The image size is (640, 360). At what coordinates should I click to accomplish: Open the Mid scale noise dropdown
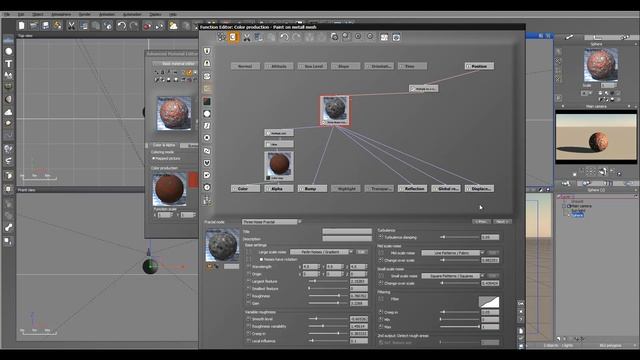click(453, 253)
